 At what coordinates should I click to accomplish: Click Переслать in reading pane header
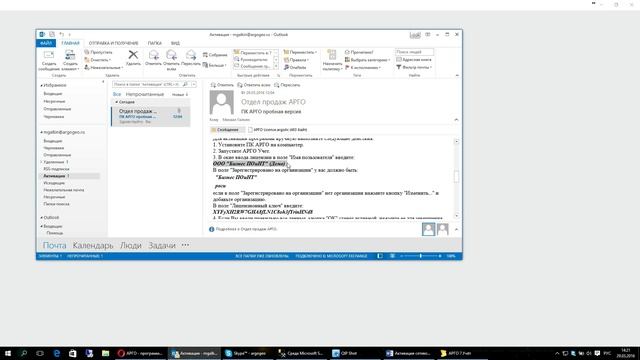pyautogui.click(x=287, y=85)
